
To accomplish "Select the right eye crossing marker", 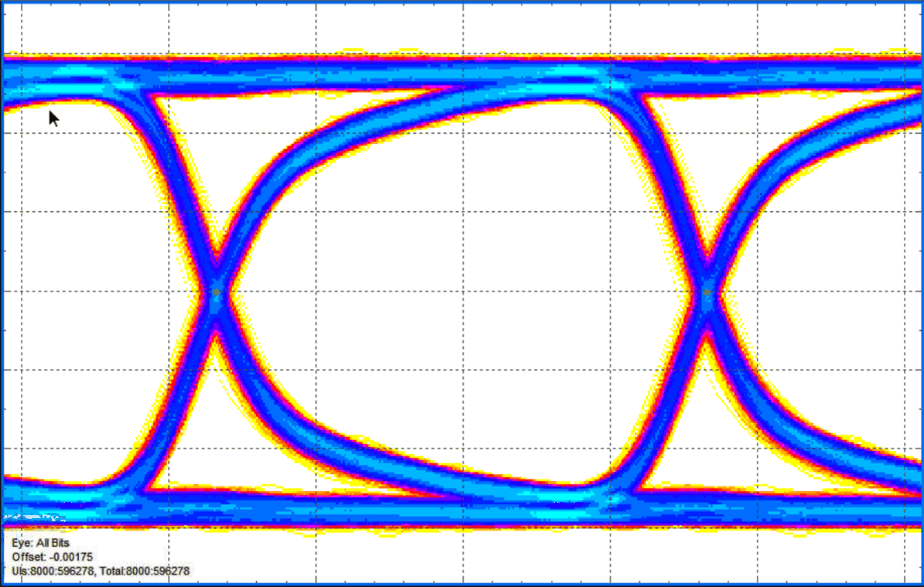I will (x=708, y=292).
